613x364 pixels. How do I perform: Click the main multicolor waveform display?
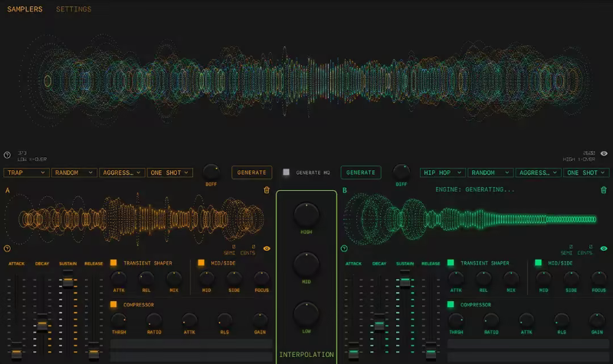tap(306, 81)
